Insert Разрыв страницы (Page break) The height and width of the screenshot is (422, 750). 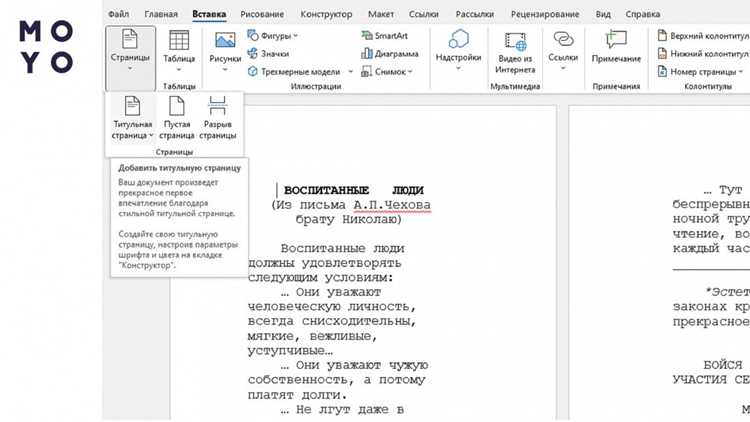[218, 118]
